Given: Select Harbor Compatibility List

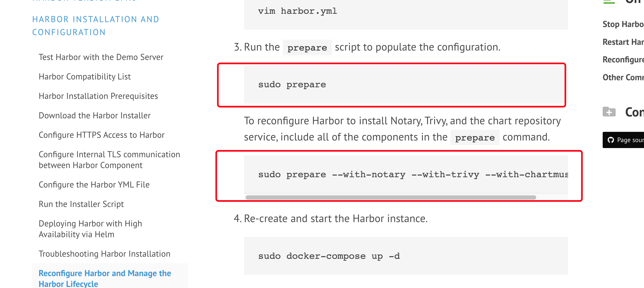Looking at the screenshot, I should [85, 76].
